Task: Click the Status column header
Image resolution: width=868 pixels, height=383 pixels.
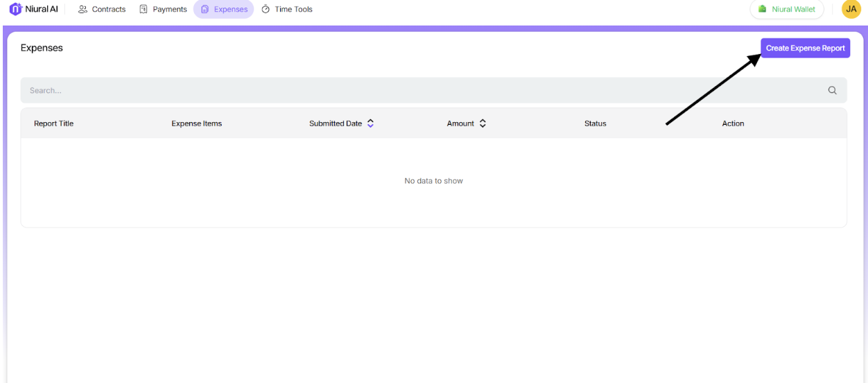Action: pyautogui.click(x=596, y=124)
